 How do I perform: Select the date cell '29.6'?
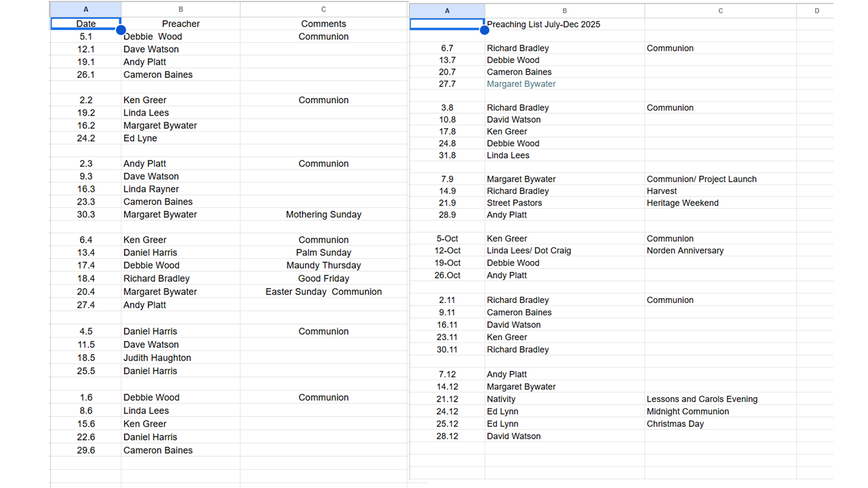click(x=86, y=450)
